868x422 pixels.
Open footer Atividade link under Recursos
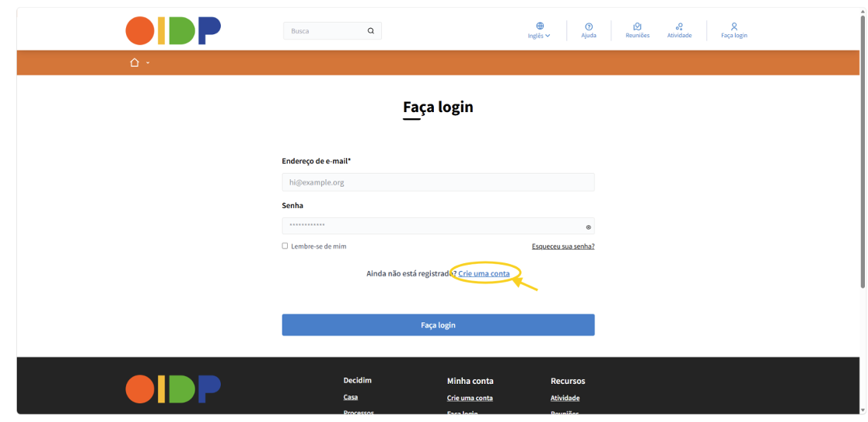pyautogui.click(x=565, y=398)
